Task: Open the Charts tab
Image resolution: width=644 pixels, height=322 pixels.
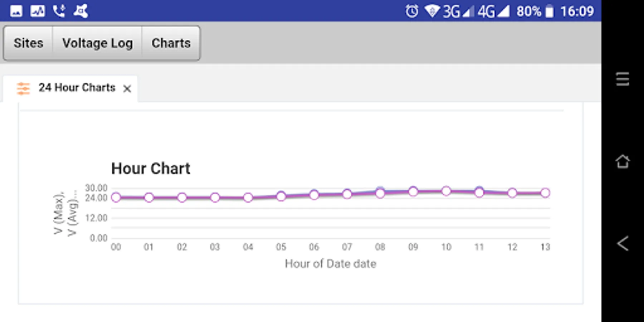Action: tap(171, 43)
